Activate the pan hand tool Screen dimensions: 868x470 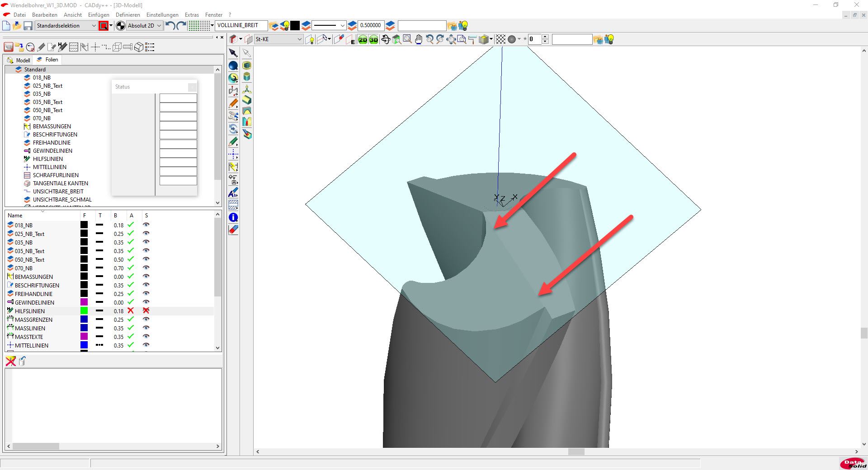coord(418,40)
